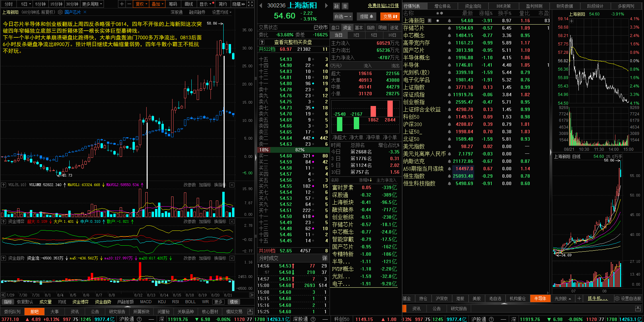This screenshot has width=644, height=322.
Task: Add a new watchlist tab with plus
Action: point(579,298)
